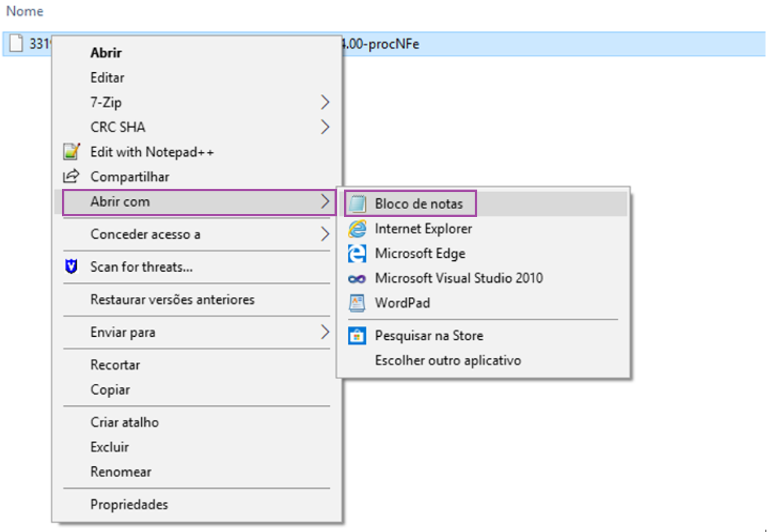Choose Restaurar versões anteriores
The width and height of the screenshot is (771, 532).
point(197,299)
